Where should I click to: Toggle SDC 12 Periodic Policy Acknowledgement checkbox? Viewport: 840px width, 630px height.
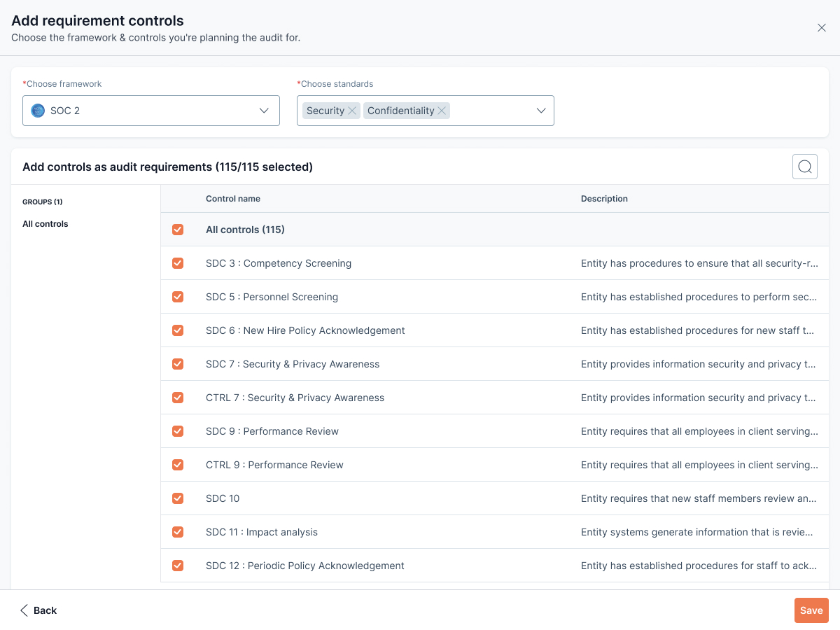178,566
